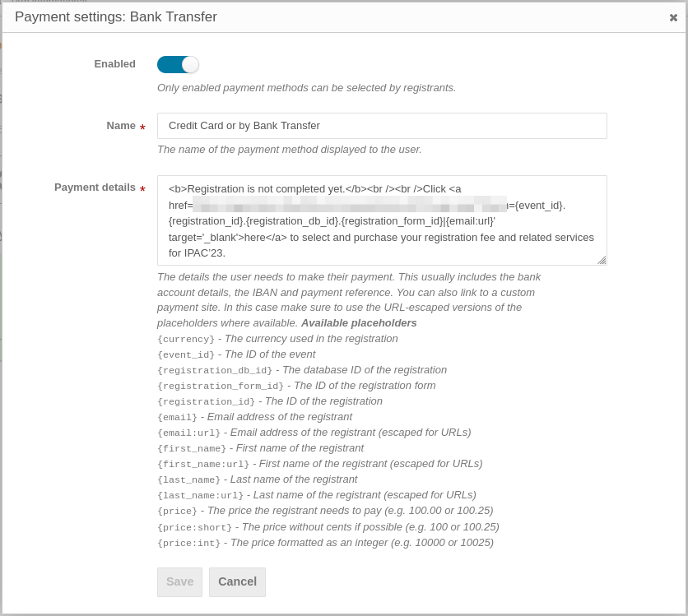Toggle the Enabled switch off

(x=178, y=65)
